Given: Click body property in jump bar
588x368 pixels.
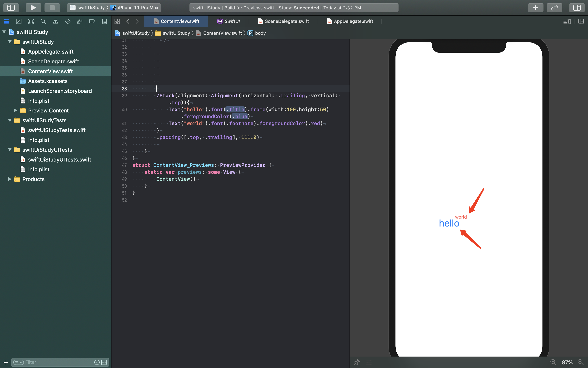Looking at the screenshot, I should click(x=257, y=33).
